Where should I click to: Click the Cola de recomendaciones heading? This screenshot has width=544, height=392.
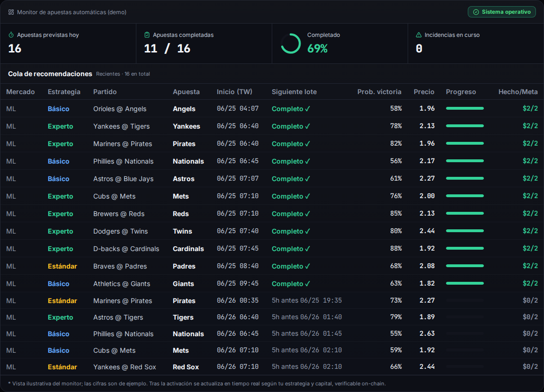pyautogui.click(x=50, y=74)
